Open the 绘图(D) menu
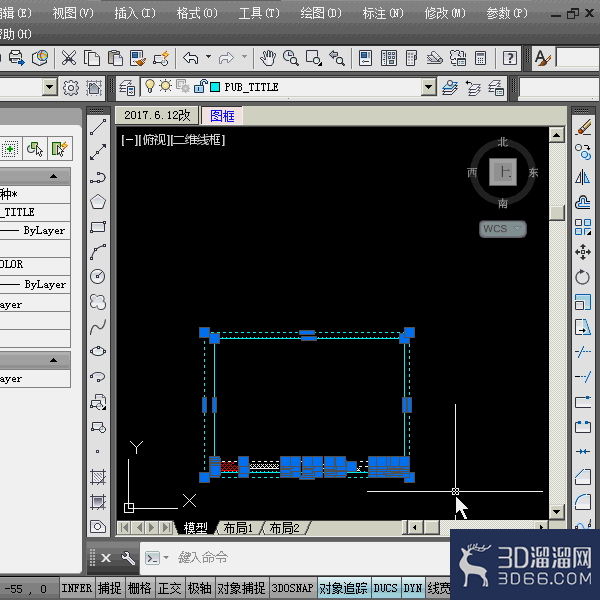600x600 pixels. pos(321,14)
